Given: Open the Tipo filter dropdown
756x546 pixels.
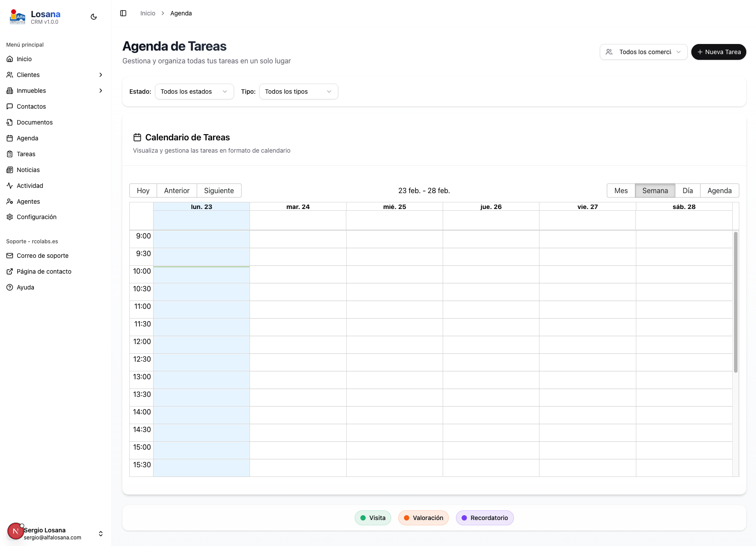Looking at the screenshot, I should click(298, 92).
